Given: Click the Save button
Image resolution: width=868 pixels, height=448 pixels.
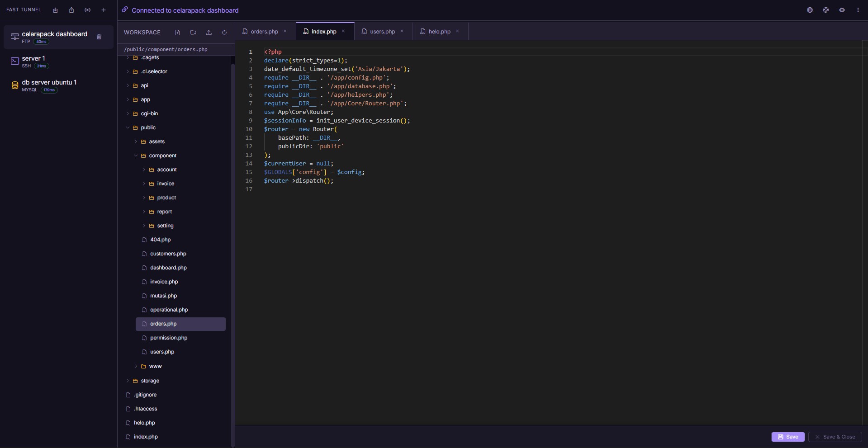Looking at the screenshot, I should 788,437.
